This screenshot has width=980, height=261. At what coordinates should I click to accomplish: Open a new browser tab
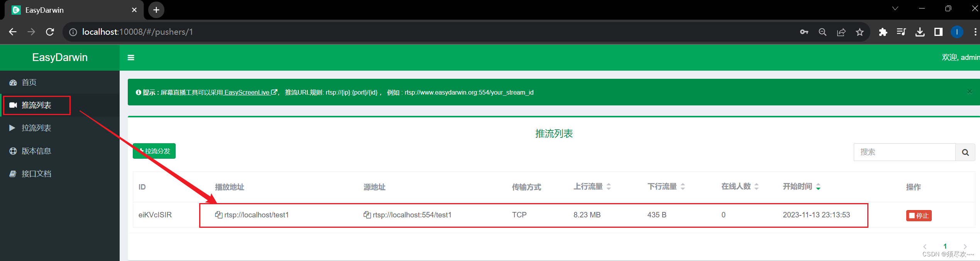pyautogui.click(x=156, y=10)
